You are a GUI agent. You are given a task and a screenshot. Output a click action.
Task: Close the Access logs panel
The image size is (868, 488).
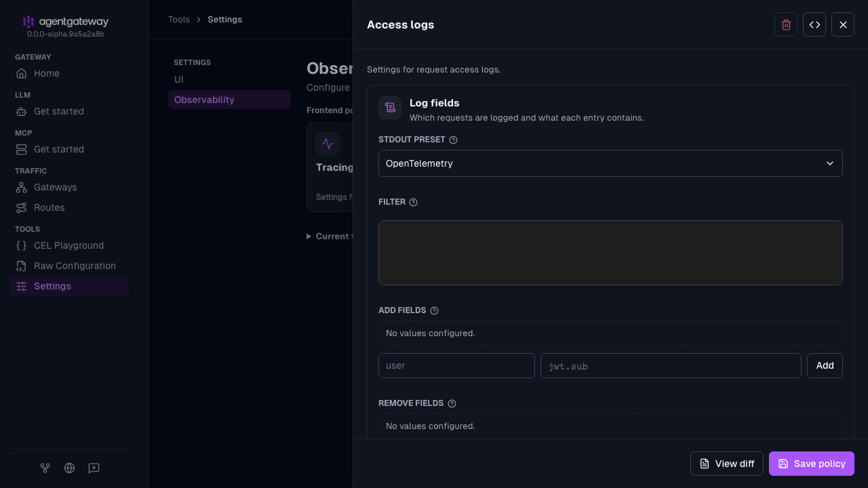(x=843, y=24)
